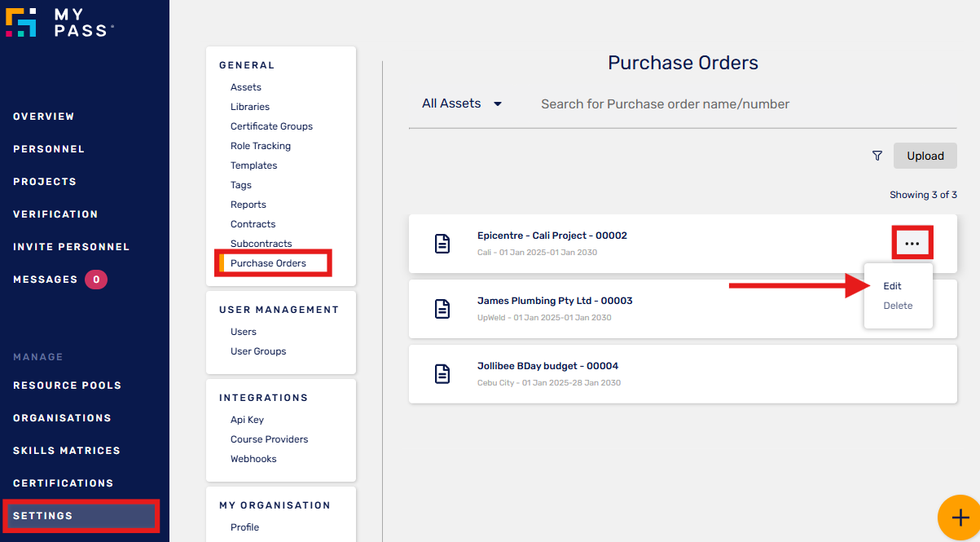Click document icon for Jollibee BDay budget
The width and height of the screenshot is (980, 542).
pyautogui.click(x=442, y=374)
